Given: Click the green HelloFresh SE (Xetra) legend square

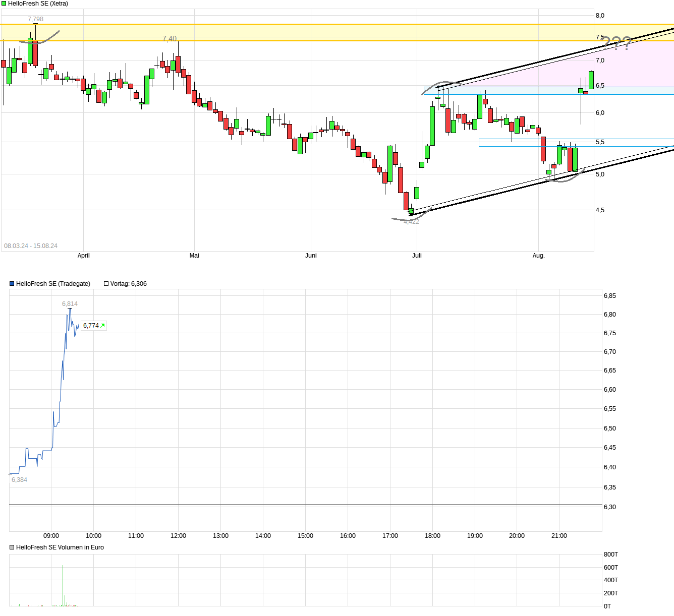Looking at the screenshot, I should coord(4,4).
